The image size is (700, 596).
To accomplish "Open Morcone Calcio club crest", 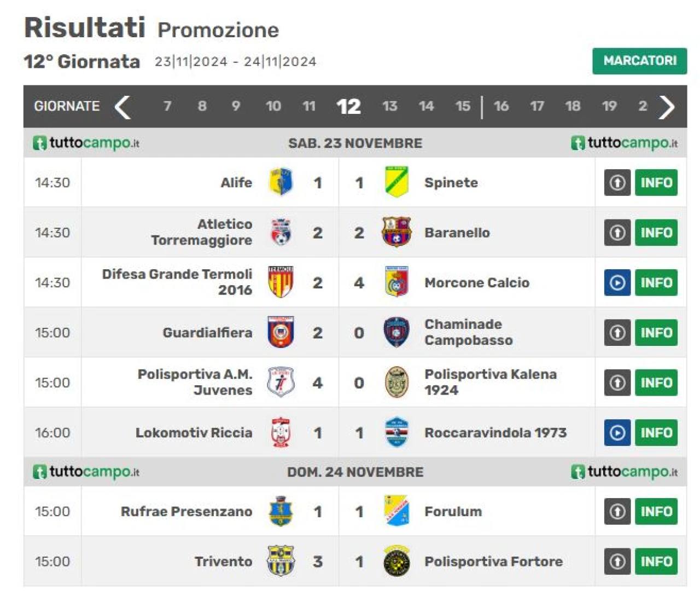I will 396,282.
